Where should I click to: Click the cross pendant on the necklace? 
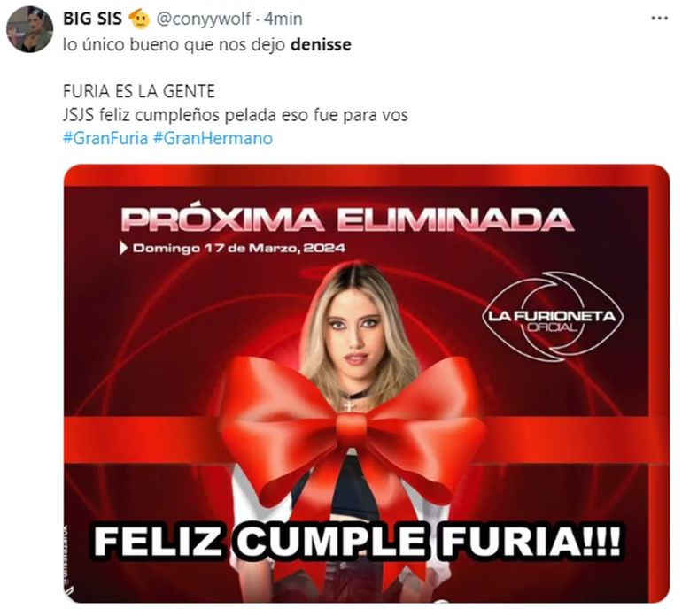pos(349,406)
